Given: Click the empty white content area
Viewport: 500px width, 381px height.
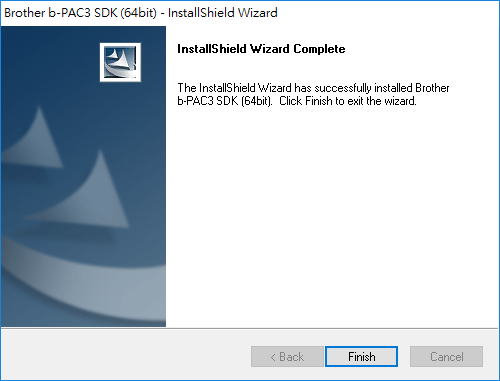Looking at the screenshot, I should tap(332, 217).
